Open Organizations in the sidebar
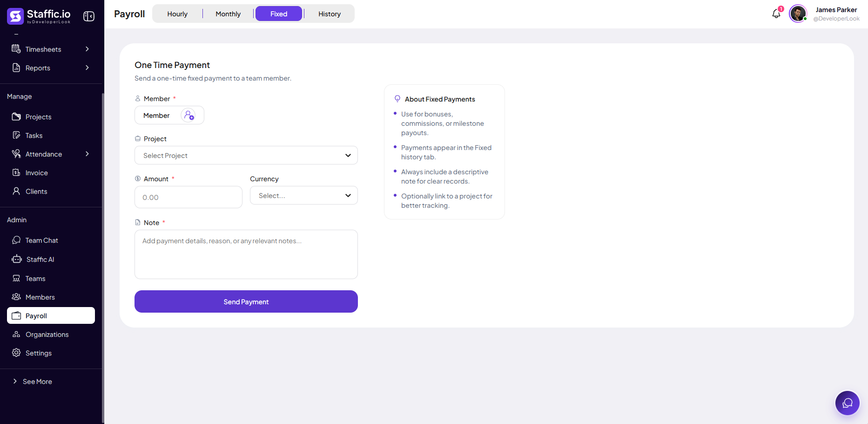The image size is (868, 424). tap(51, 334)
